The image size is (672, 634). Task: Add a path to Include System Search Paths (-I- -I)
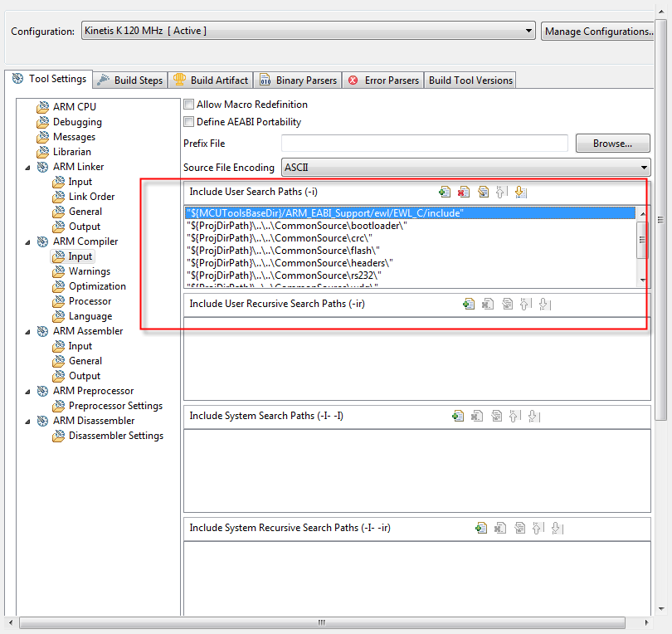(x=458, y=416)
